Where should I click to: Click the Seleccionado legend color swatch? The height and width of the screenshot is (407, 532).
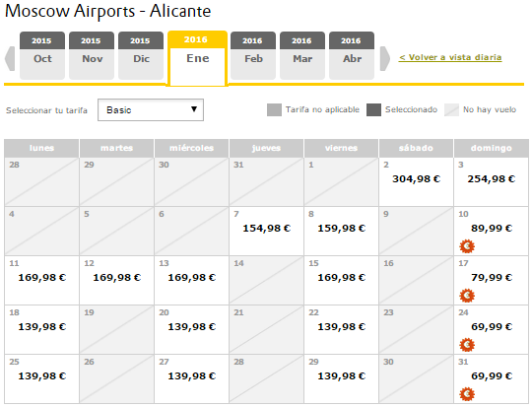(x=373, y=110)
